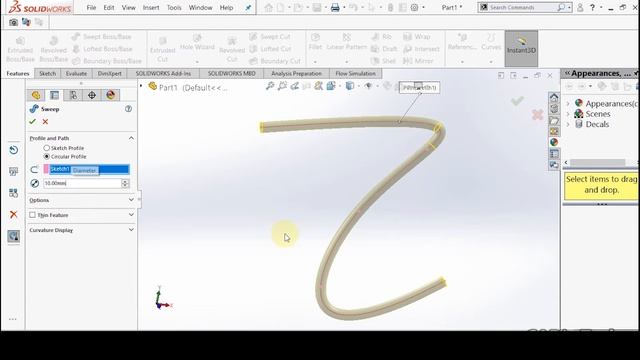This screenshot has height=360, width=640.
Task: Click the undo arrow in the left sidebar
Action: (13, 150)
